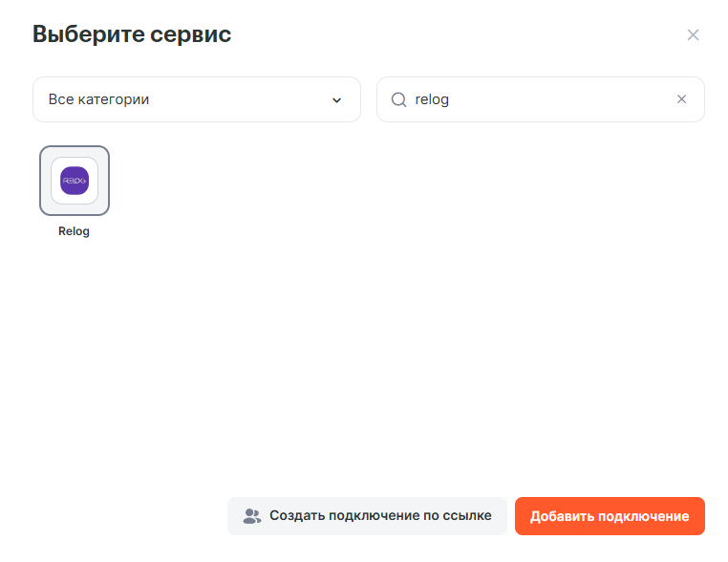Viewport: 728px width, 562px height.
Task: Click the "Выберите сервис" dialog heading
Action: [x=132, y=35]
